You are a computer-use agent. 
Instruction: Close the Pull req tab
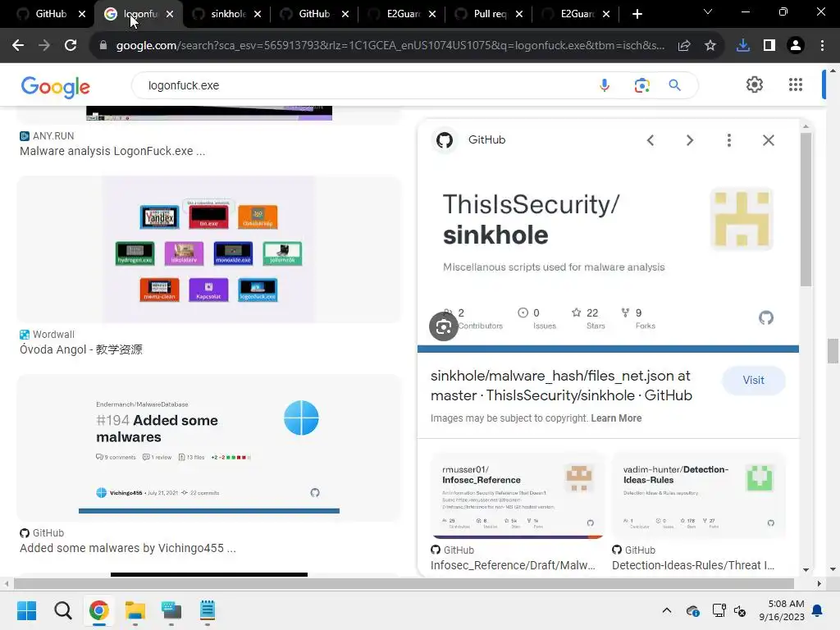[x=519, y=14]
